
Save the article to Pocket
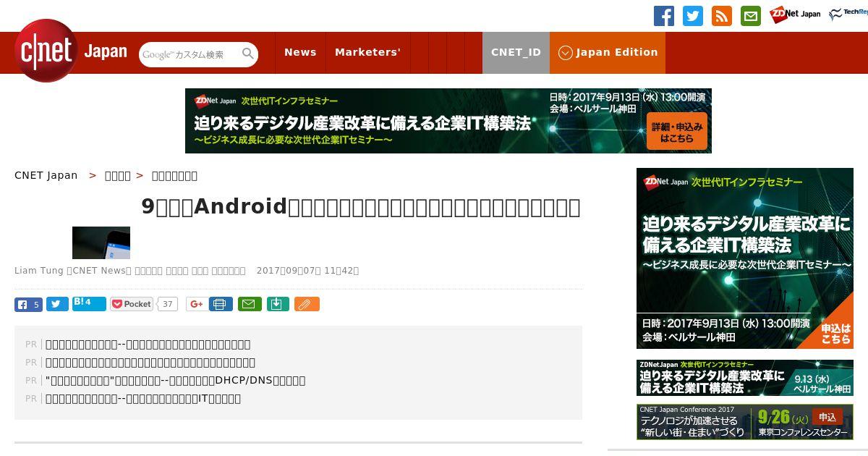point(132,304)
